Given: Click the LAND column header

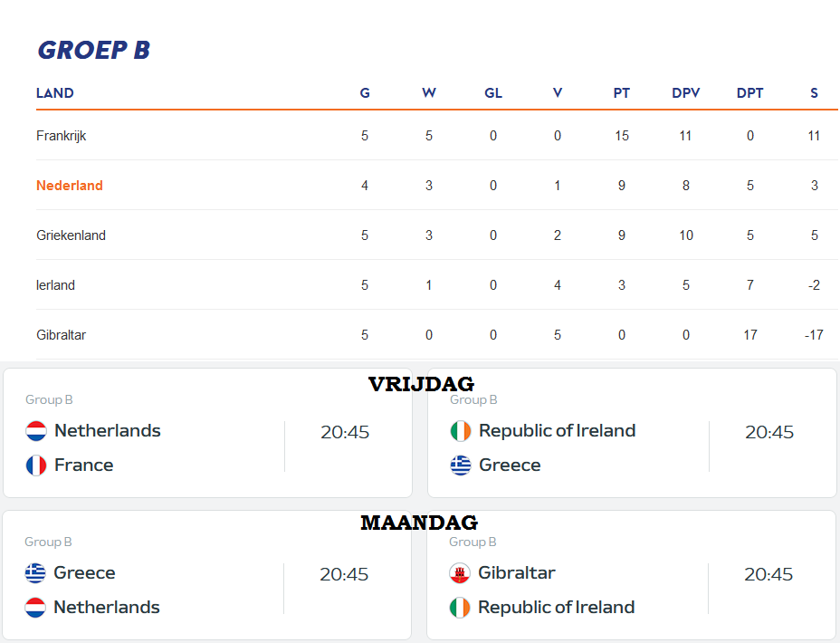Looking at the screenshot, I should [54, 93].
